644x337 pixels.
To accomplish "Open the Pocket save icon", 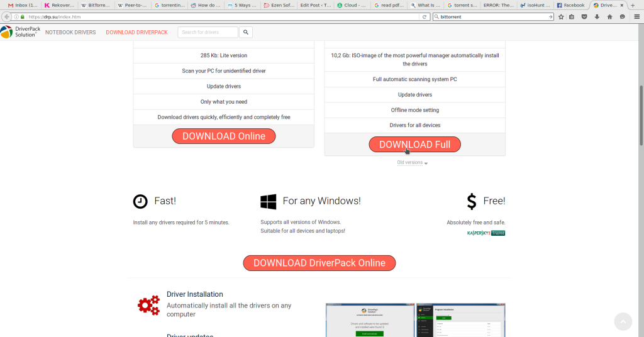I will (x=584, y=17).
